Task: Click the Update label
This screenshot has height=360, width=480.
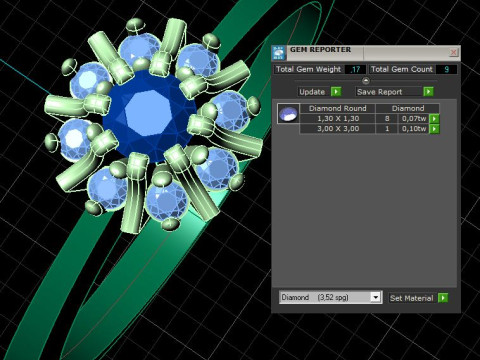Action: pyautogui.click(x=312, y=92)
